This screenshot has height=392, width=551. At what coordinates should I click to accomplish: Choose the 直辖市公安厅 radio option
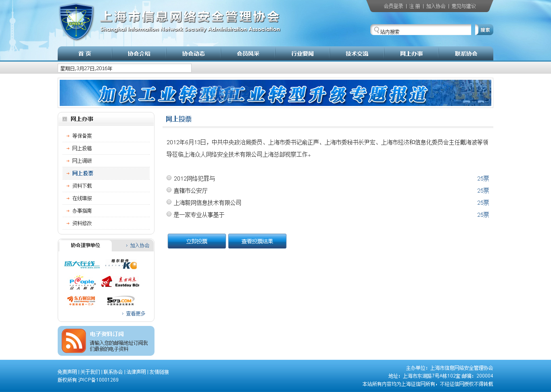click(x=169, y=190)
